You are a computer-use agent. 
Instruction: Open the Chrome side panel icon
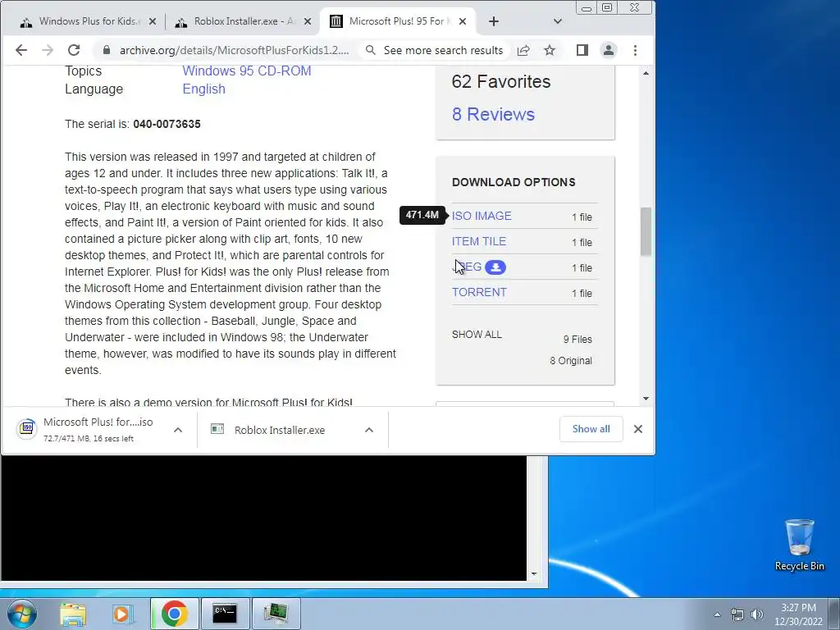pyautogui.click(x=582, y=50)
